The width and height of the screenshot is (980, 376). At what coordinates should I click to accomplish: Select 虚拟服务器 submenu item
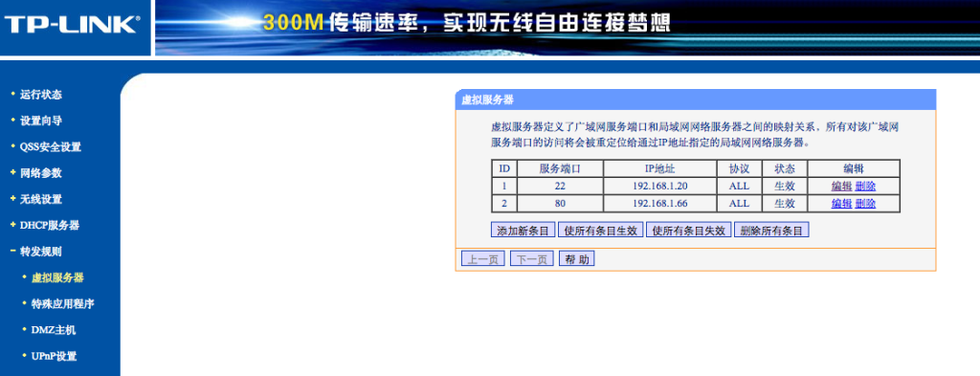[57, 278]
